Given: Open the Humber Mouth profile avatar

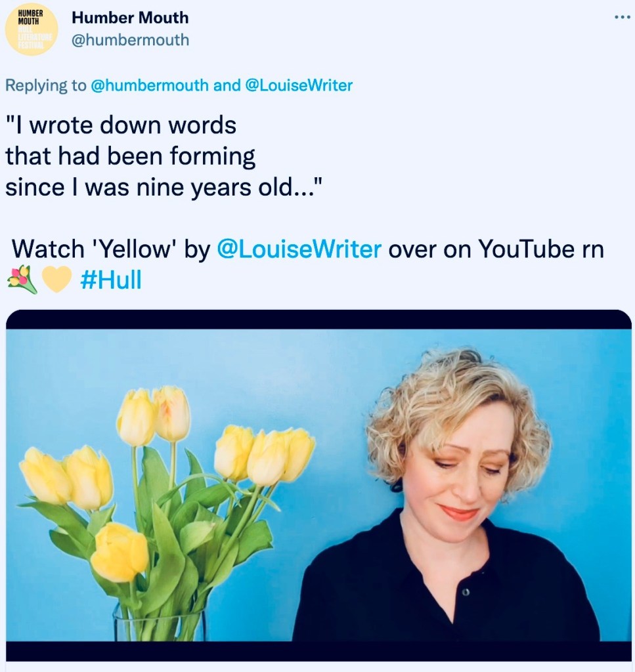Looking at the screenshot, I should (31, 30).
